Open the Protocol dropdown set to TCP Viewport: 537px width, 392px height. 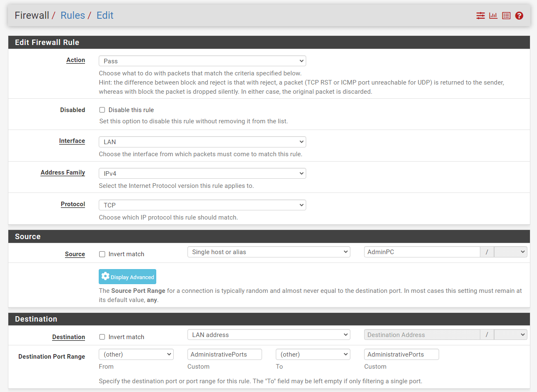point(202,205)
